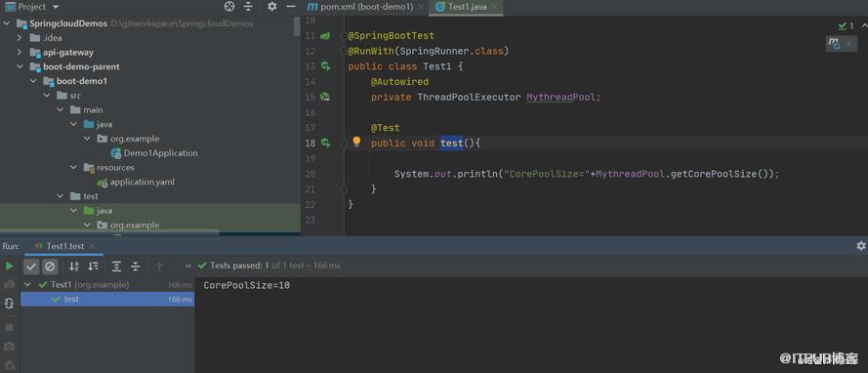Toggle Show Ignored tests button
This screenshot has width=868, height=373.
50,267
